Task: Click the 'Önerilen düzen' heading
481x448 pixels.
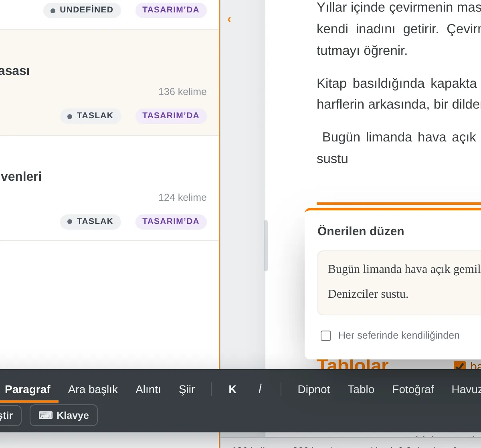Action: (361, 231)
